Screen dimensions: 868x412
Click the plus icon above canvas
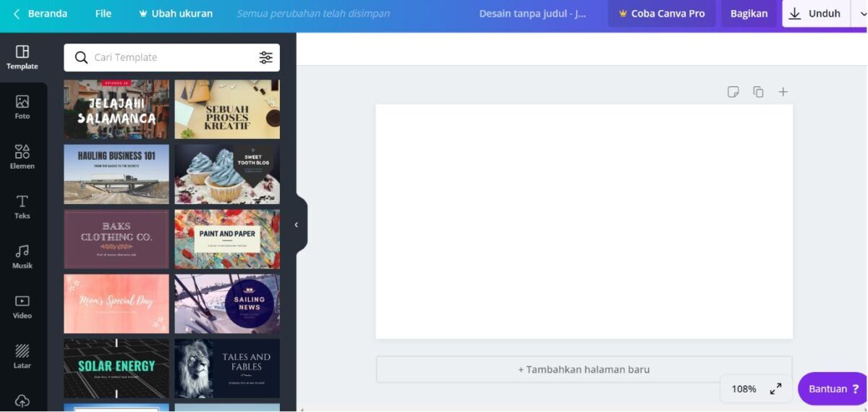click(x=783, y=92)
